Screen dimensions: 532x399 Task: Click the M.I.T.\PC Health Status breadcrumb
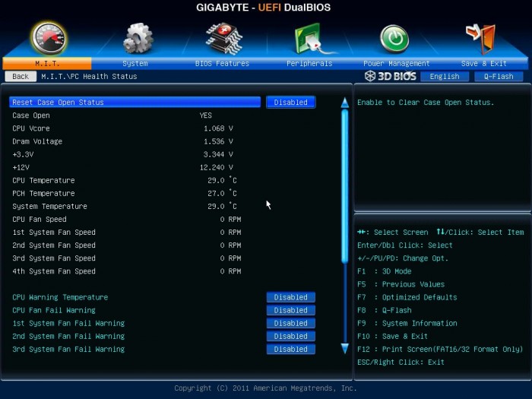pyautogui.click(x=89, y=76)
